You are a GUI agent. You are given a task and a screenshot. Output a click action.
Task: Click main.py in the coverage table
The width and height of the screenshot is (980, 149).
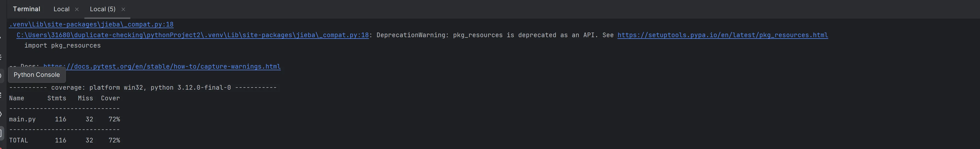pos(22,119)
